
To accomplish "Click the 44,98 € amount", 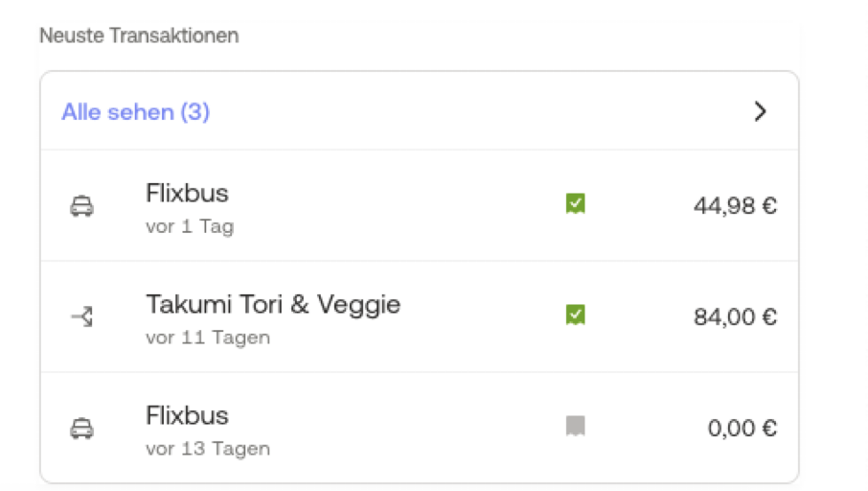I will (735, 206).
